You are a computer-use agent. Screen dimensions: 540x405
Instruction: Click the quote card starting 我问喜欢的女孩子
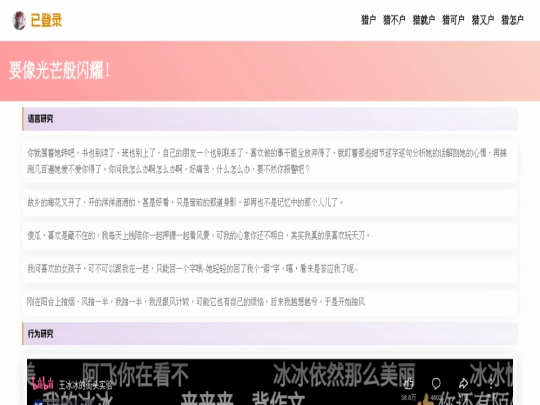pos(270,269)
